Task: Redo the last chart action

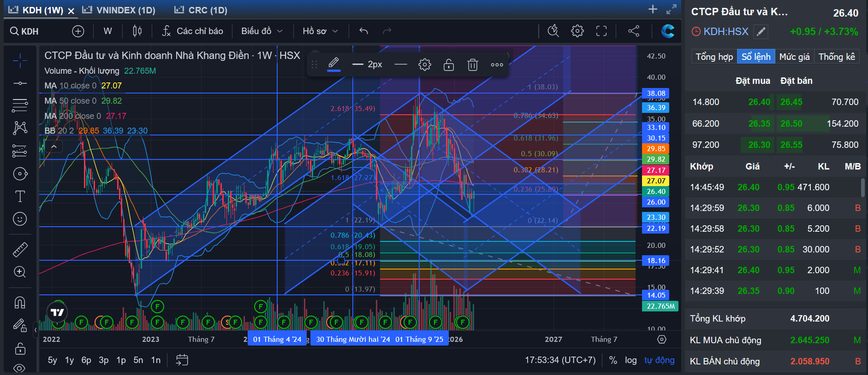Action: pos(387,31)
